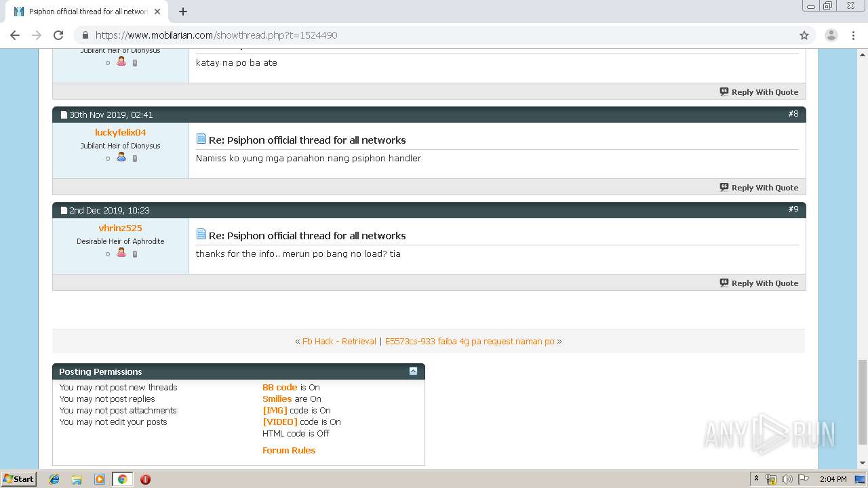Click 'Desirable Heir of Aphrodite' rank text
This screenshot has width=868, height=488.
click(x=120, y=241)
